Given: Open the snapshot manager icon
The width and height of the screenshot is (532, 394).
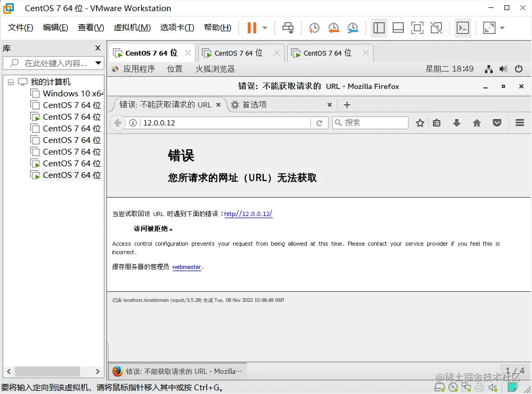Looking at the screenshot, I should (x=352, y=28).
